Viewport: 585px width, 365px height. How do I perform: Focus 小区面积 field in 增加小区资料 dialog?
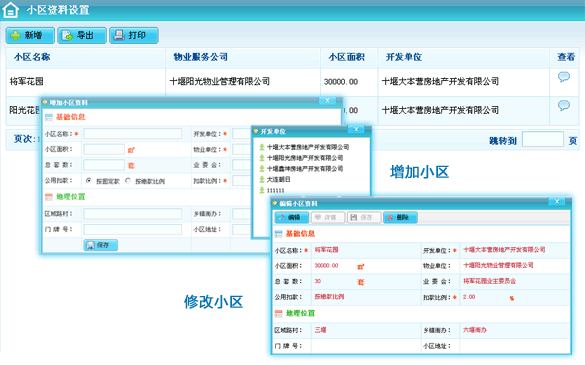[104, 149]
